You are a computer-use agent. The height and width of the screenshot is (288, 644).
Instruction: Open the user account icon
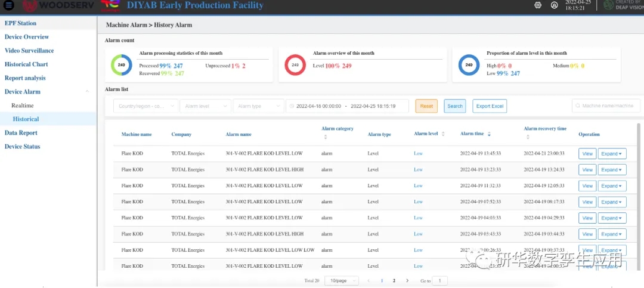click(555, 5)
